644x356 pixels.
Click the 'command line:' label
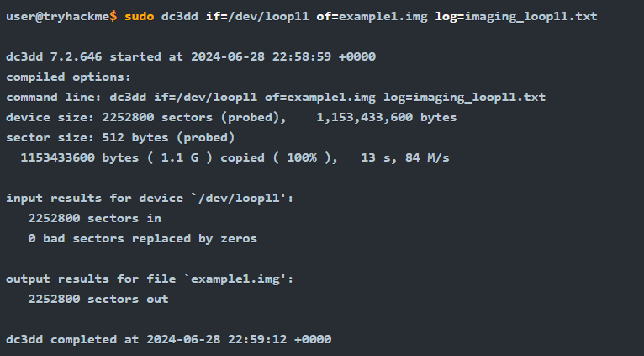pos(54,98)
